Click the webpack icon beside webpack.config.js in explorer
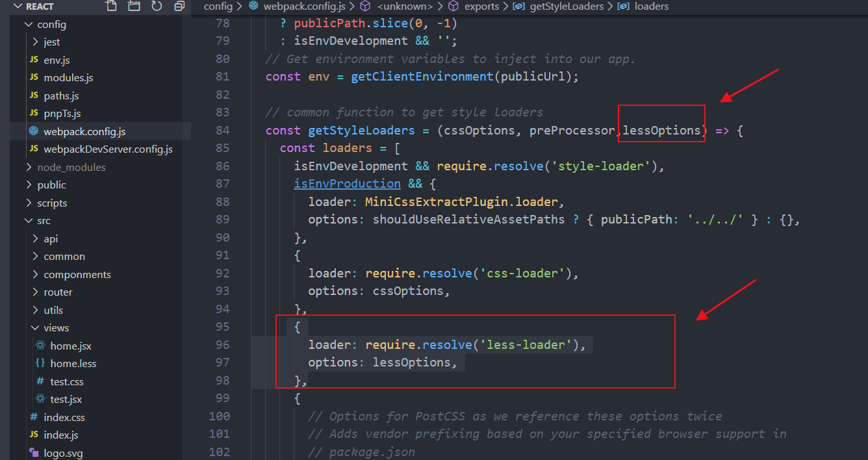Screen dimensions: 868x460 34,131
